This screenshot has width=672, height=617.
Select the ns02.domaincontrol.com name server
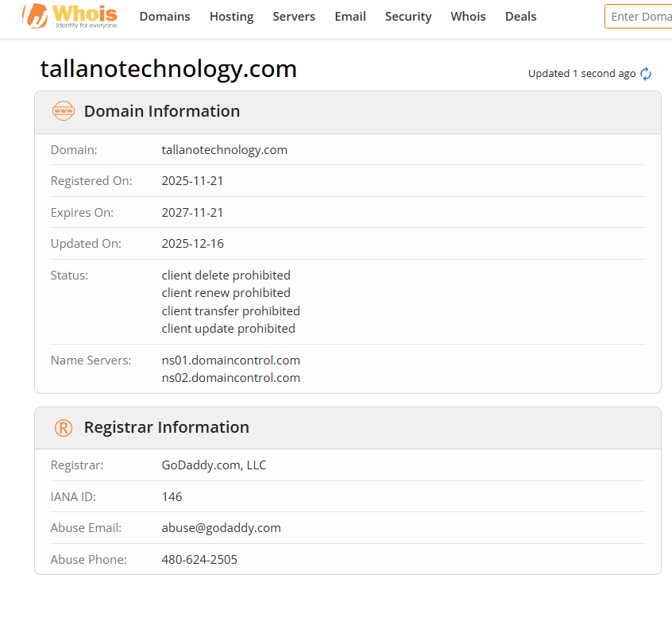[230, 378]
